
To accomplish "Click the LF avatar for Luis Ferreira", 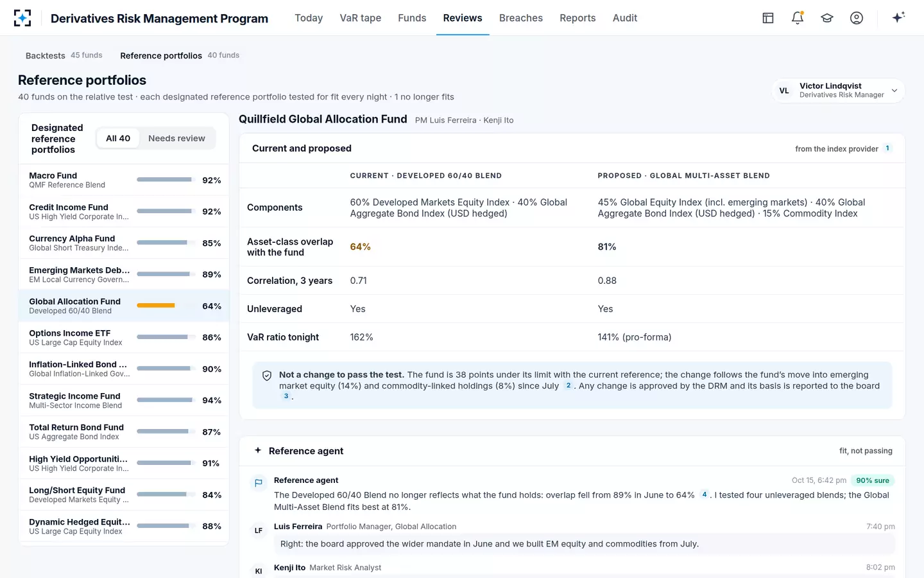I will coord(259,530).
